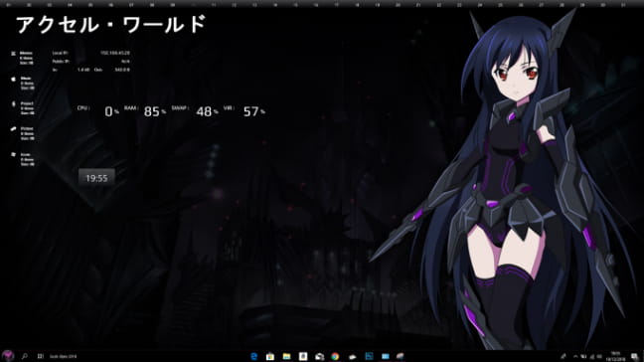644x362 pixels.
Task: Open the first sidebar folder launcher icon
Action: 13,54
